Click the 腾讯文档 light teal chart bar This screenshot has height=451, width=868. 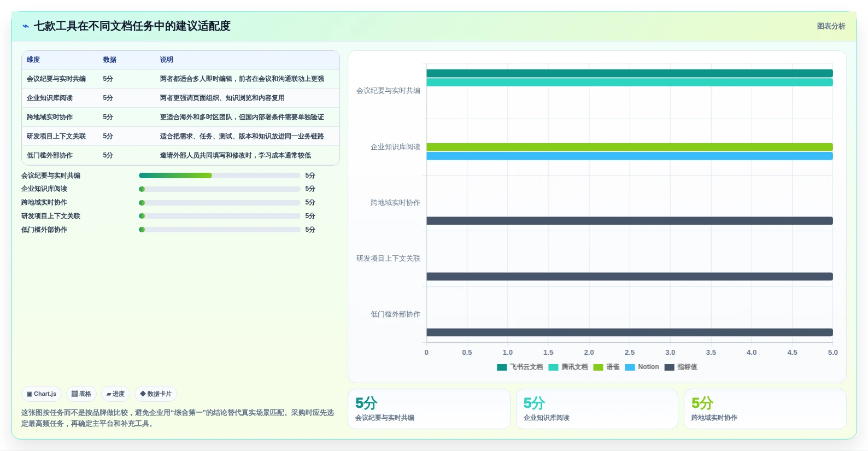[630, 83]
